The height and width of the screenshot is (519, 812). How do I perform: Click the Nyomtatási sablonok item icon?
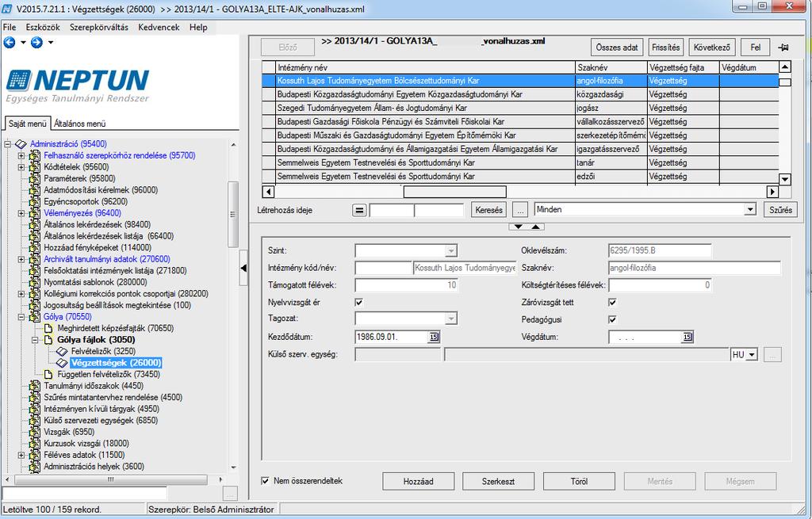35,283
